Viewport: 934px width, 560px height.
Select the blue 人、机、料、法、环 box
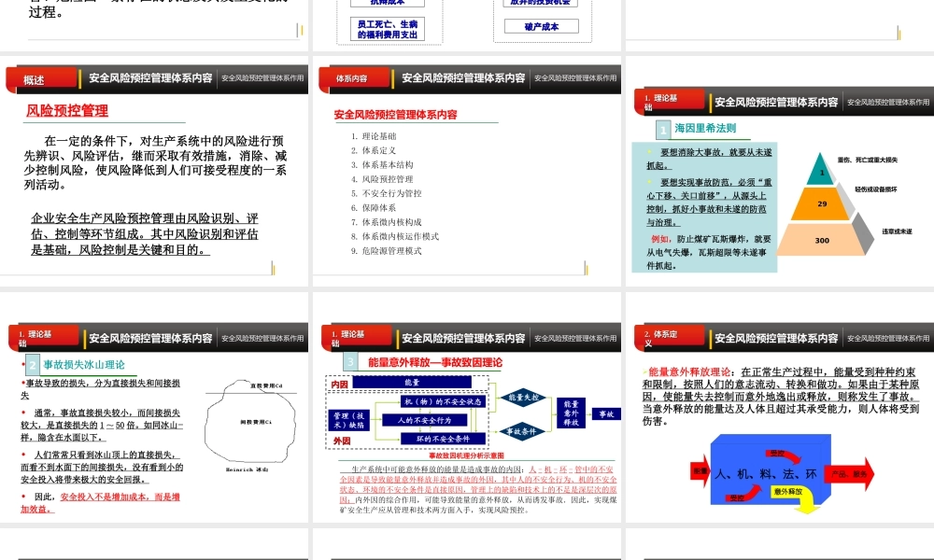coord(766,474)
